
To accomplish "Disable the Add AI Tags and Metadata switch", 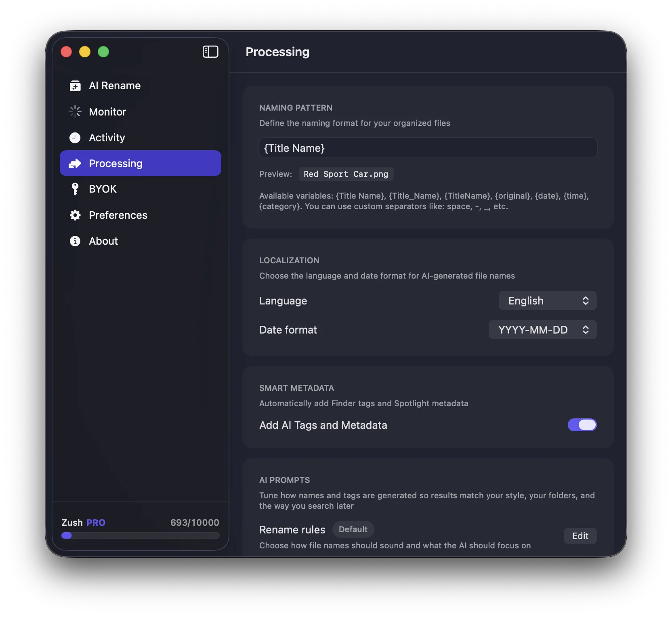I will pyautogui.click(x=582, y=425).
